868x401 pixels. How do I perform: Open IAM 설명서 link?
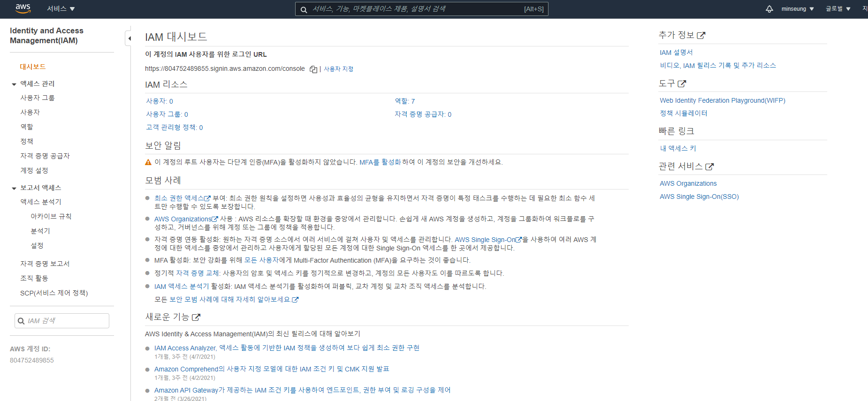pos(676,53)
